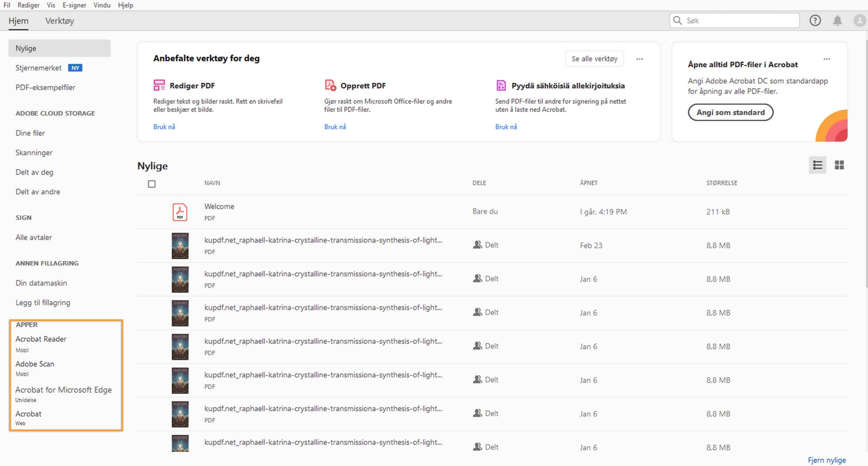Screen dimensions: 868x466
Task: Click the Se alle verktøy button
Action: click(x=594, y=59)
